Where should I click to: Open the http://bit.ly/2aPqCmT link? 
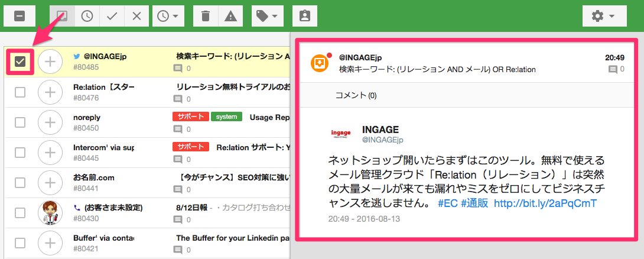click(545, 203)
